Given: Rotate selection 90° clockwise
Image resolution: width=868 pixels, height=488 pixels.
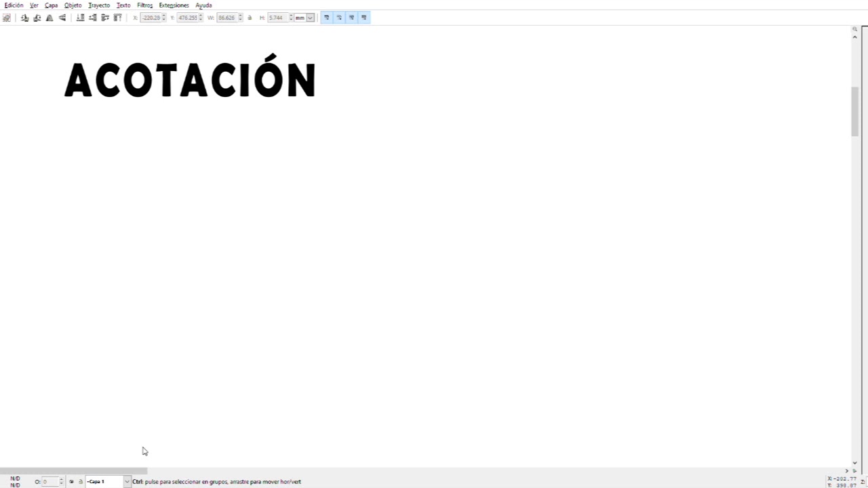Looking at the screenshot, I should click(37, 18).
